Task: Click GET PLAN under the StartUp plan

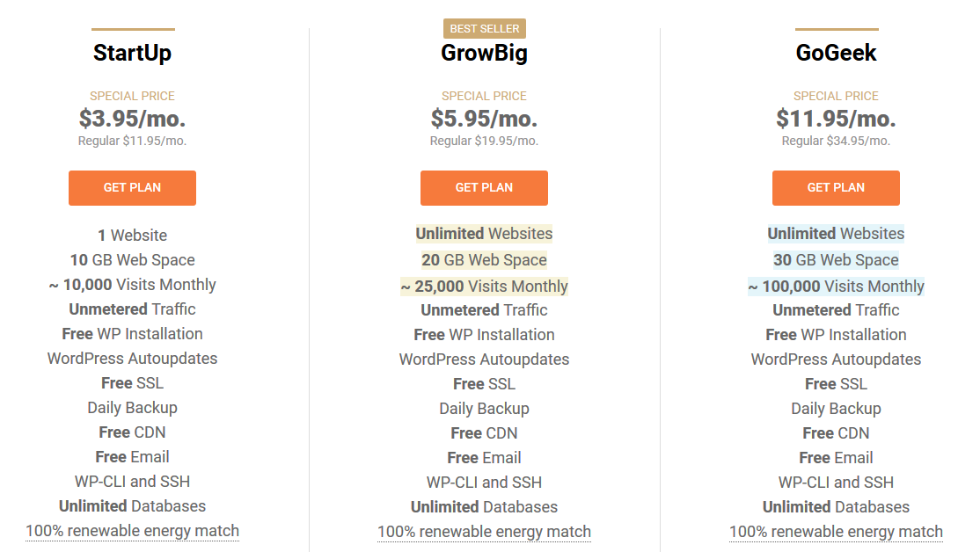Action: coord(132,187)
